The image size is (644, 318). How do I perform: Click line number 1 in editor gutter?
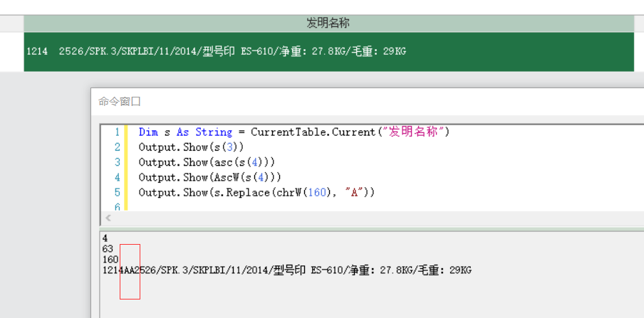coord(118,132)
